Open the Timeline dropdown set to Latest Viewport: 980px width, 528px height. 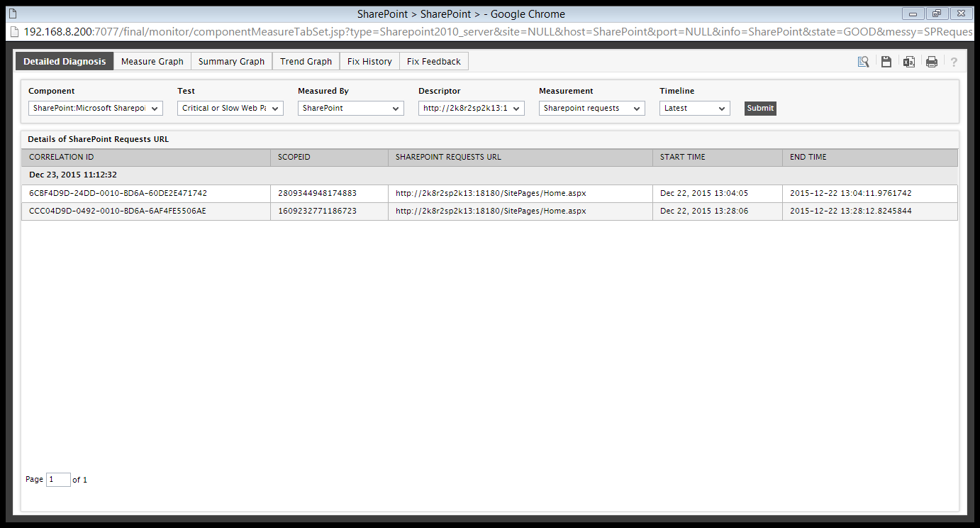pos(695,108)
